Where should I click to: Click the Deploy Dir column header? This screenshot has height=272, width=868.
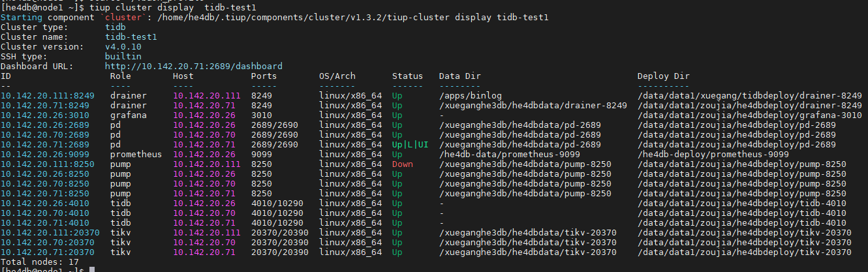(664, 76)
